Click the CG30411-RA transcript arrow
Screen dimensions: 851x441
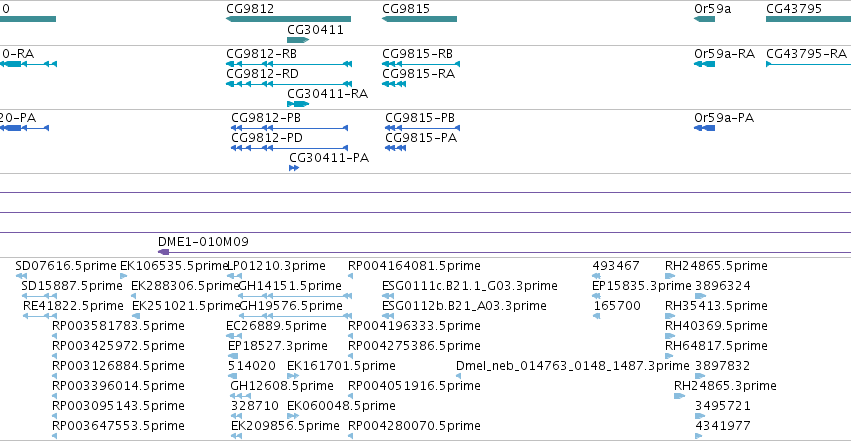(298, 104)
